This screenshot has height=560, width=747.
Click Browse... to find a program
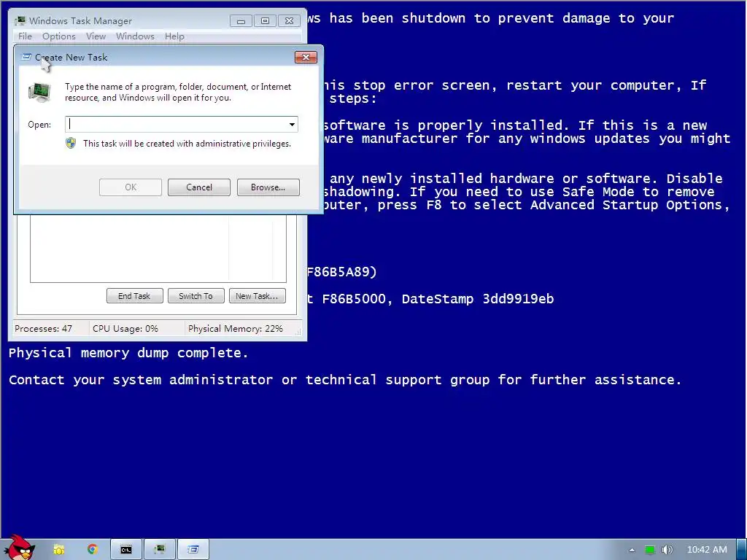click(268, 187)
